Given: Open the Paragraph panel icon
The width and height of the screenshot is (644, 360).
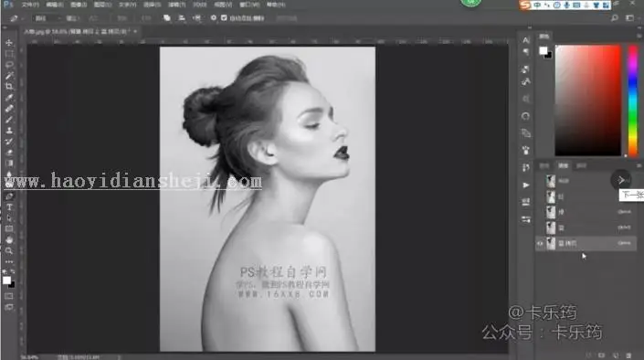Looking at the screenshot, I should coord(526,52).
